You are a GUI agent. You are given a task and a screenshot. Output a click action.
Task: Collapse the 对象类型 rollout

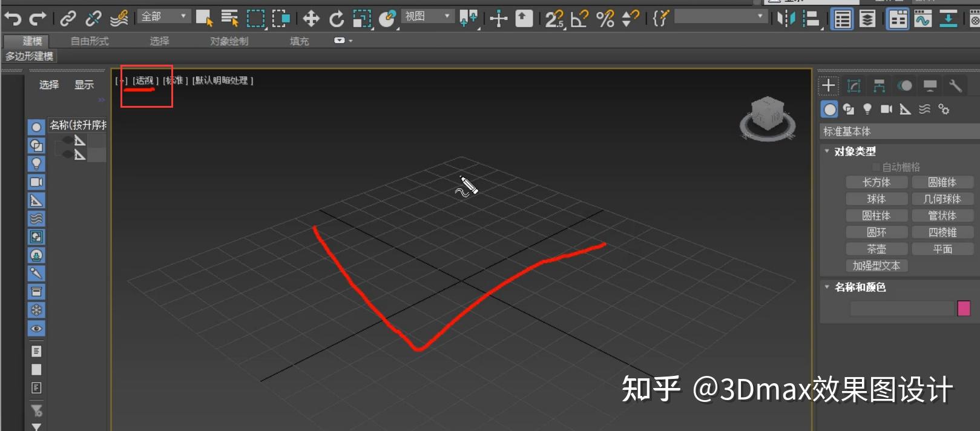[x=827, y=151]
